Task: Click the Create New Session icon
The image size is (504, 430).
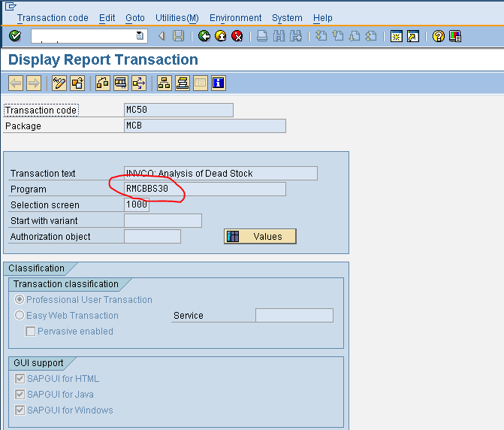Action: tap(397, 36)
